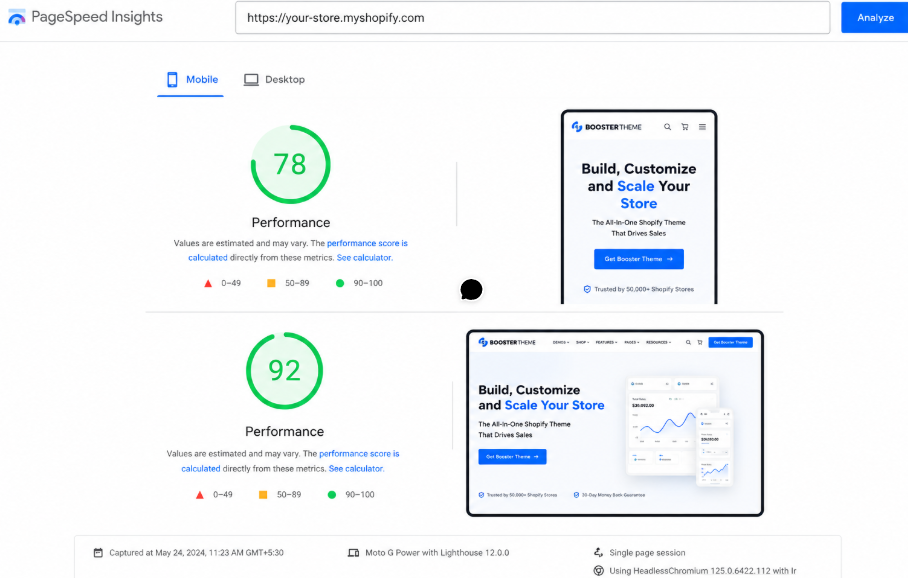
Task: Click 'Captured at May 24, 2024, 11:23 AM GMT+5:30' text
Action: tap(196, 553)
